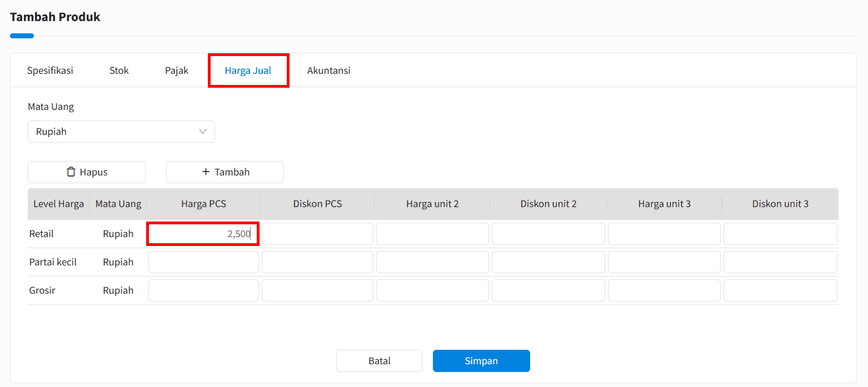Viewport: 868px width, 387px height.
Task: Open the Mata Uang currency dropdown
Action: [x=121, y=132]
